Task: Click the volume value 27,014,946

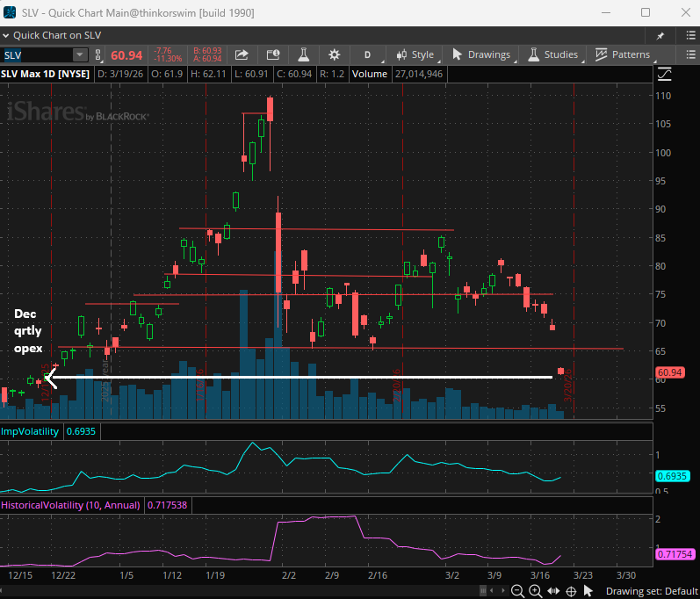Action: [x=419, y=74]
